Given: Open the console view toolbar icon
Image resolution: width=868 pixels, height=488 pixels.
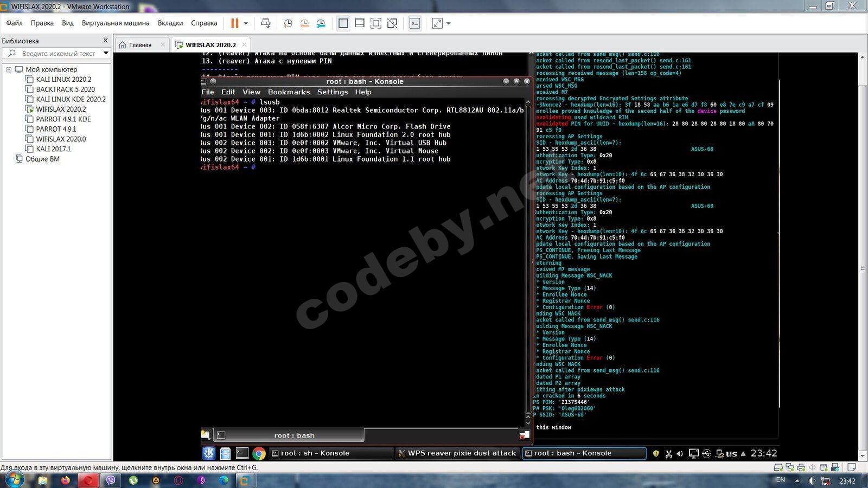Looking at the screenshot, I should (x=414, y=23).
